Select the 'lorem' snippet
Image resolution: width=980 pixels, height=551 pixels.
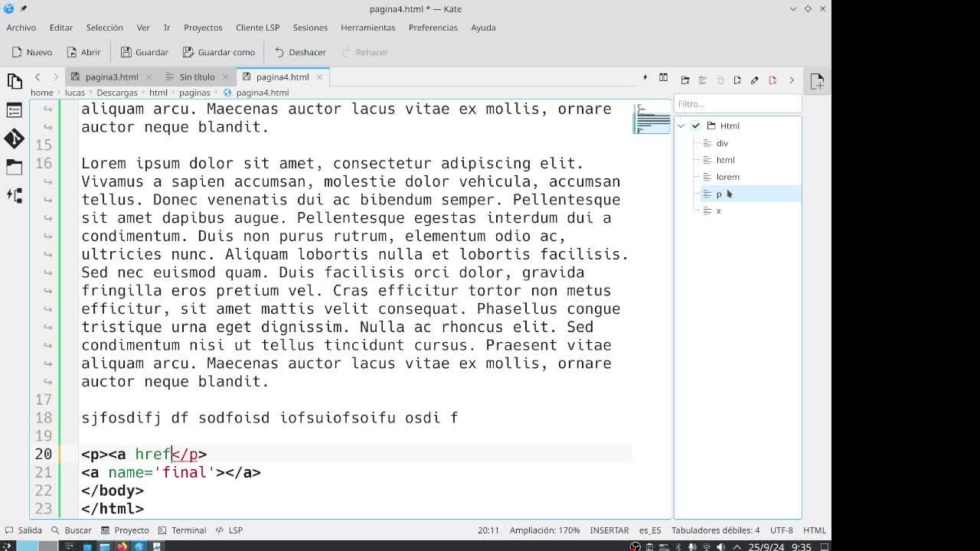(x=727, y=177)
